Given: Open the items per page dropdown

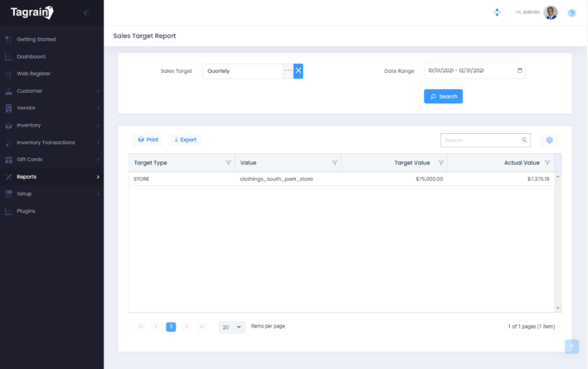Looking at the screenshot, I should pyautogui.click(x=232, y=327).
